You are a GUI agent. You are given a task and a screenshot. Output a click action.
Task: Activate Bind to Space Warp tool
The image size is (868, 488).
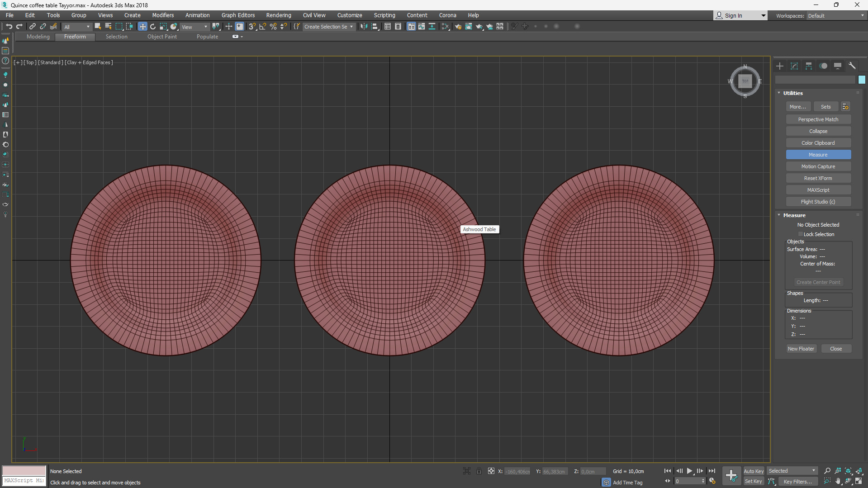[53, 27]
